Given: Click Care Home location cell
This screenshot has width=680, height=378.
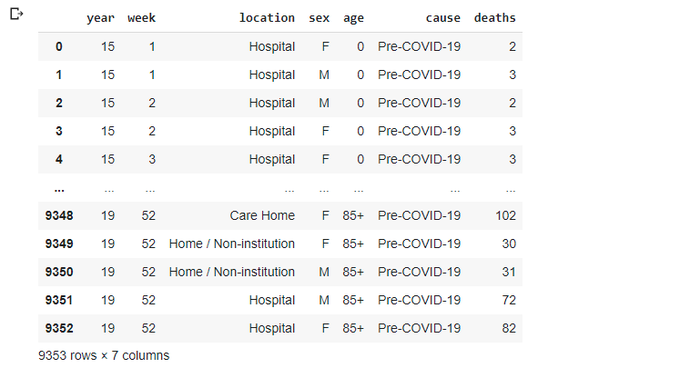Looking at the screenshot, I should (262, 215).
